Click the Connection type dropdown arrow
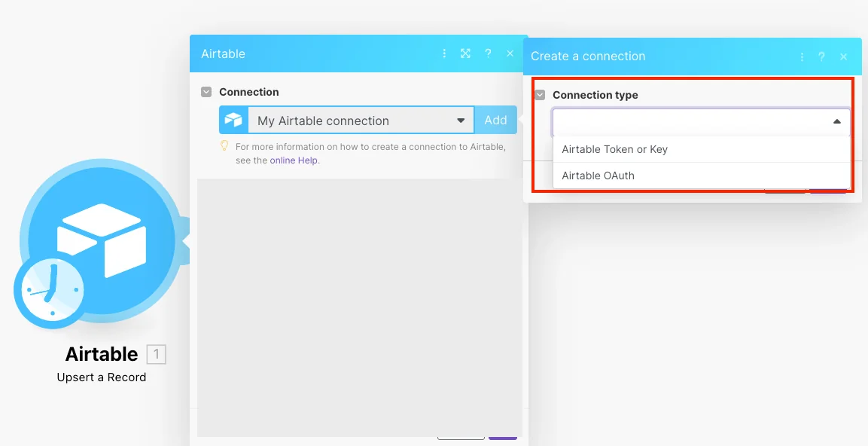Image resolution: width=868 pixels, height=446 pixels. (x=837, y=121)
